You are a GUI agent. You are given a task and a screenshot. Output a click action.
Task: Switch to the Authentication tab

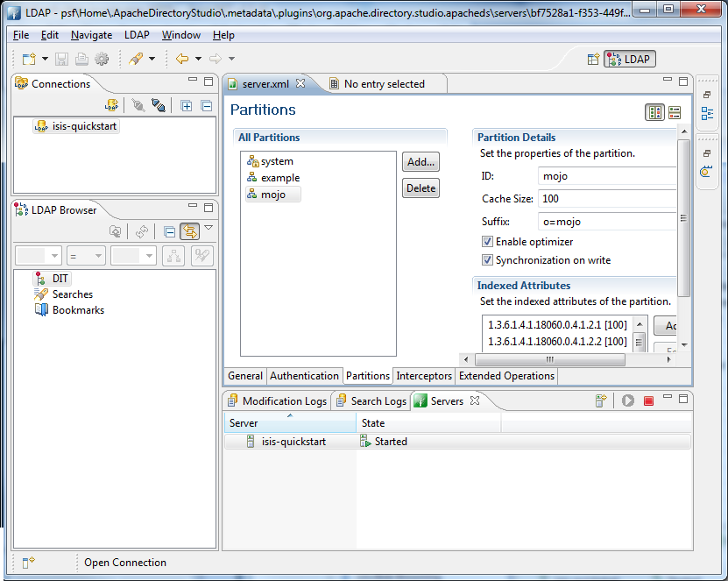tap(304, 375)
